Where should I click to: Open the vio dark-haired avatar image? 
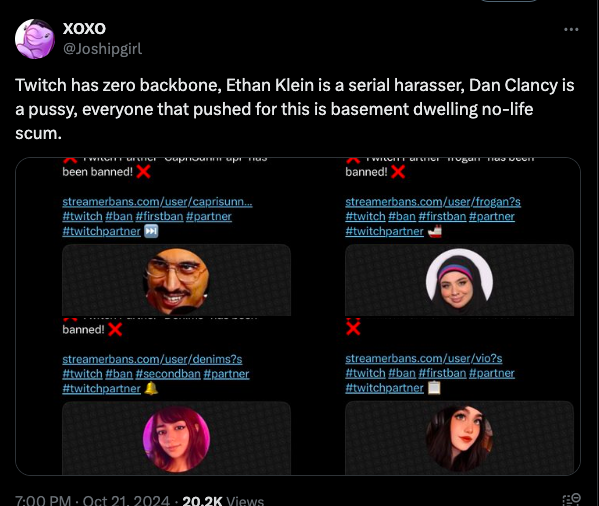[x=459, y=439]
